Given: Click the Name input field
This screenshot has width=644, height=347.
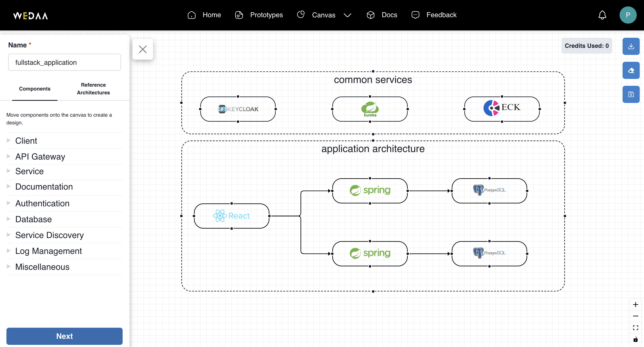Looking at the screenshot, I should tap(65, 62).
